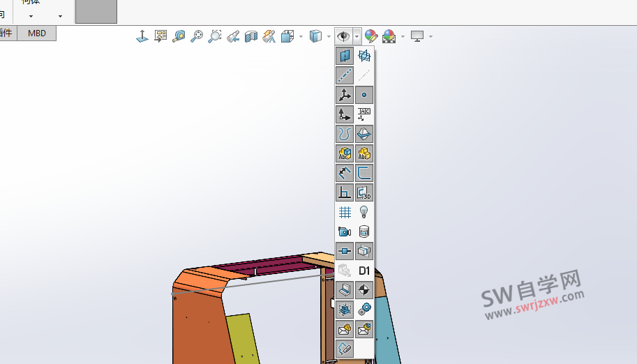637x364 pixels.
Task: Toggle View Decals cylinder icon
Action: 364,231
